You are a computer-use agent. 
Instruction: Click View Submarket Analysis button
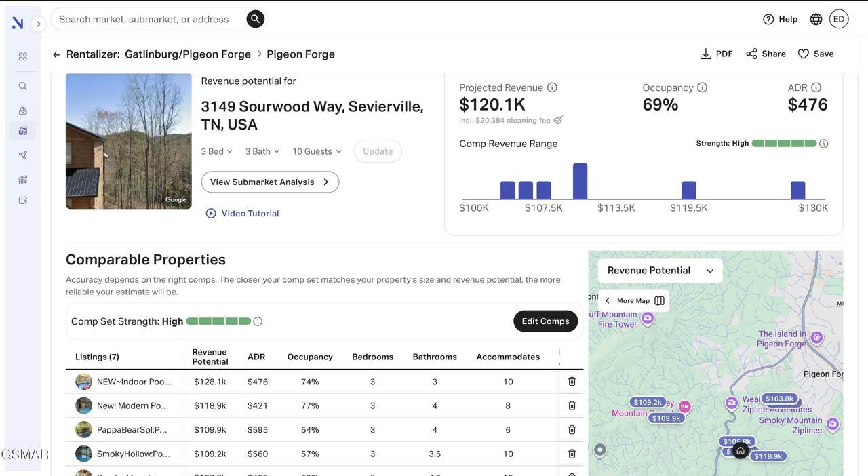pyautogui.click(x=270, y=182)
